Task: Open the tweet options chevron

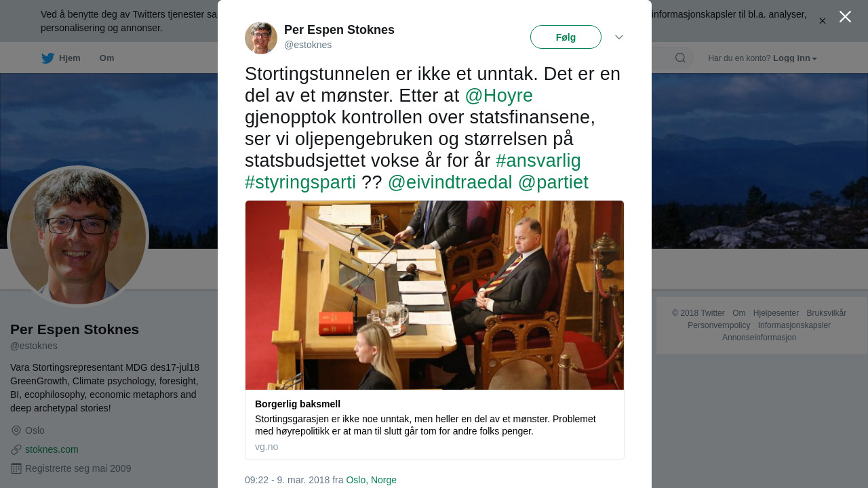Action: click(x=619, y=37)
